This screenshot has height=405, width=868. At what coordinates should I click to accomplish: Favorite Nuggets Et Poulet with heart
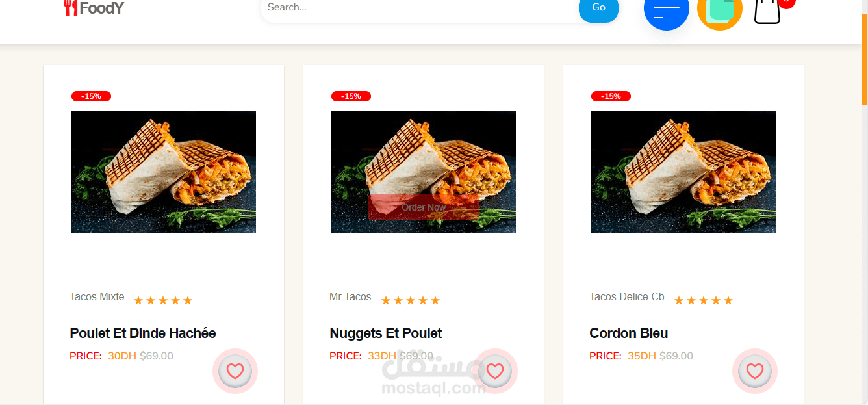[495, 371]
